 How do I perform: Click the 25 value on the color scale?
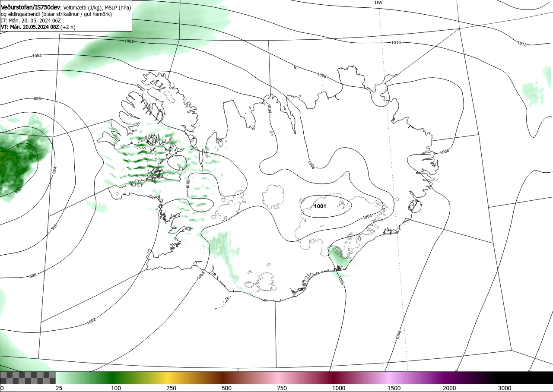point(59,388)
